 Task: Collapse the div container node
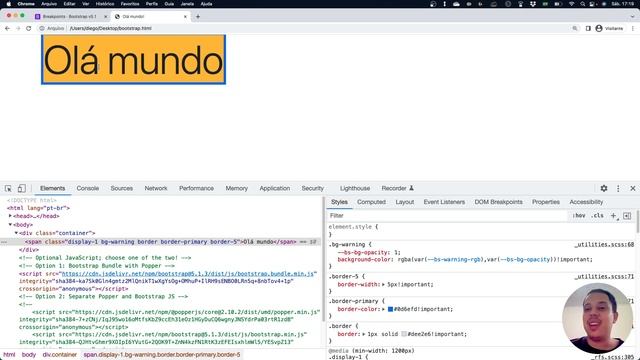[x=16, y=233]
